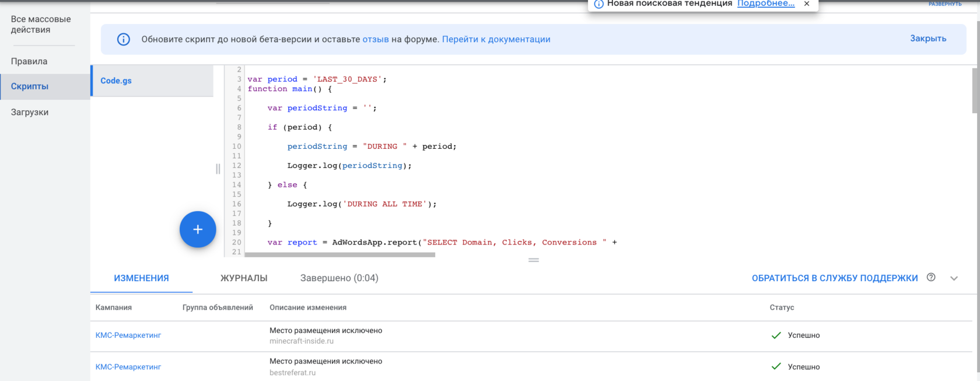Click the horizontal panel resize handle
Screen dimensions: 980x381
533,260
